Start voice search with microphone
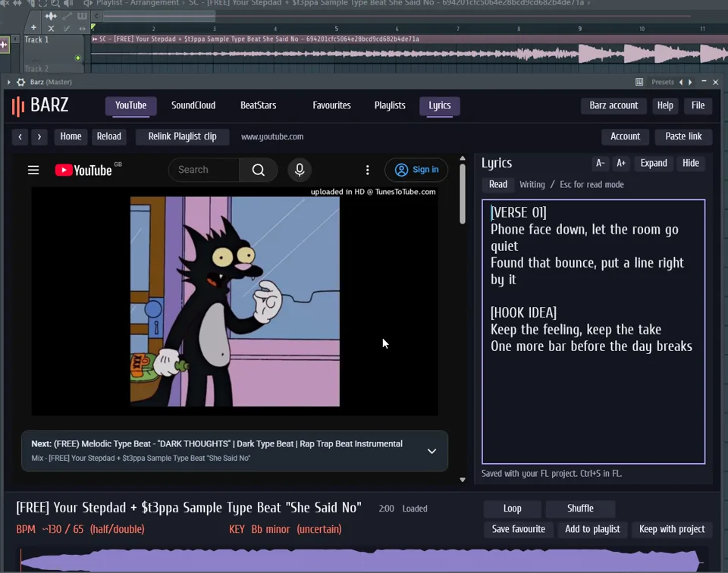The height and width of the screenshot is (573, 728). click(300, 171)
